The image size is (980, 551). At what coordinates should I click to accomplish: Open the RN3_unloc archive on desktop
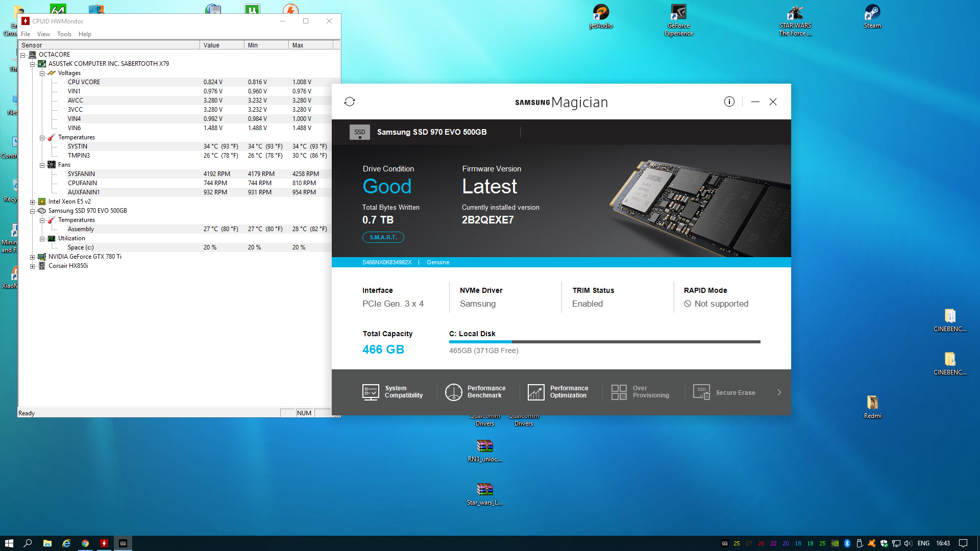(x=484, y=450)
